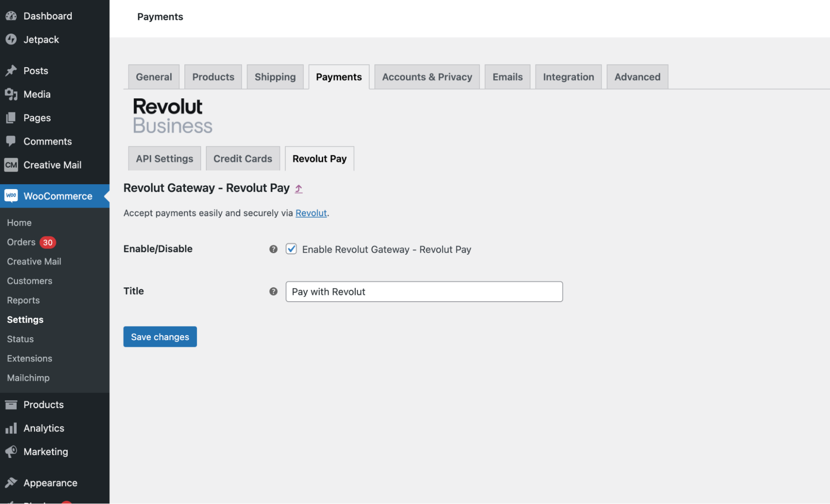Click the Dashboard gauge icon
This screenshot has width=830, height=504.
[11, 16]
